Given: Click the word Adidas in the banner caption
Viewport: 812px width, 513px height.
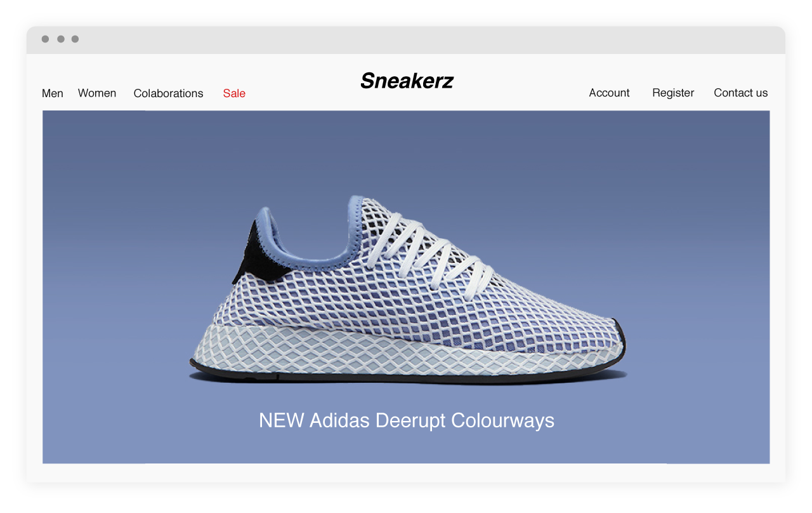Looking at the screenshot, I should tap(340, 420).
